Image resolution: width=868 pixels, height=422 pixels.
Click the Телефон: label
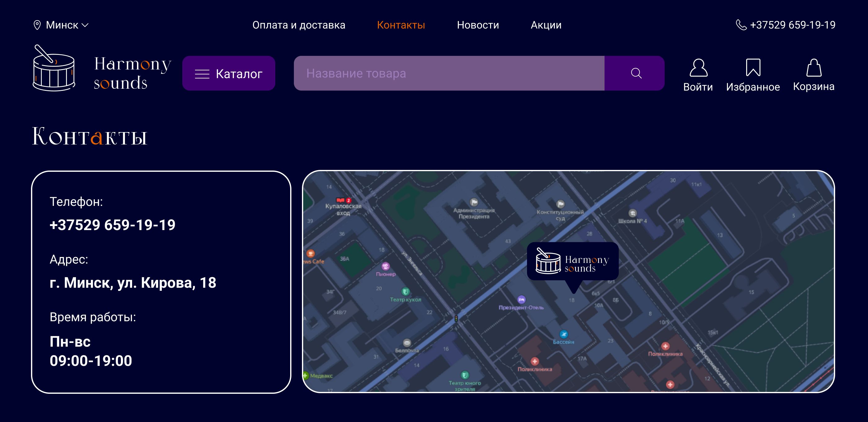pyautogui.click(x=76, y=202)
